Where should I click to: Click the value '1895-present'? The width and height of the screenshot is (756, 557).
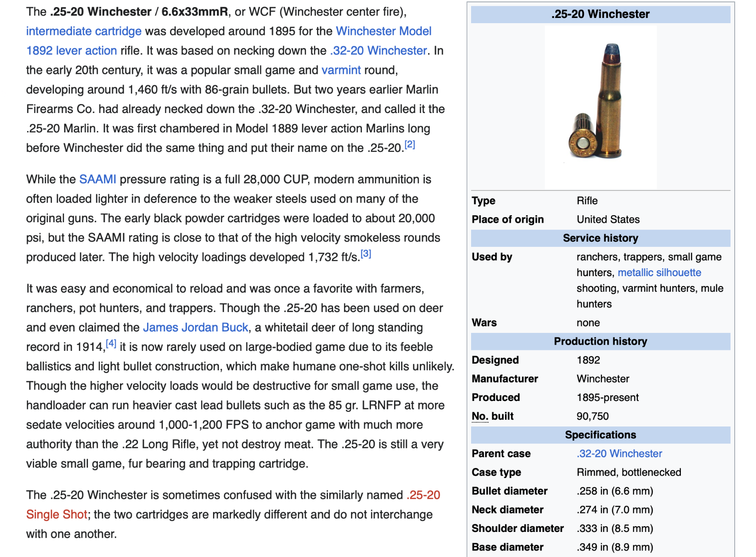click(x=608, y=398)
